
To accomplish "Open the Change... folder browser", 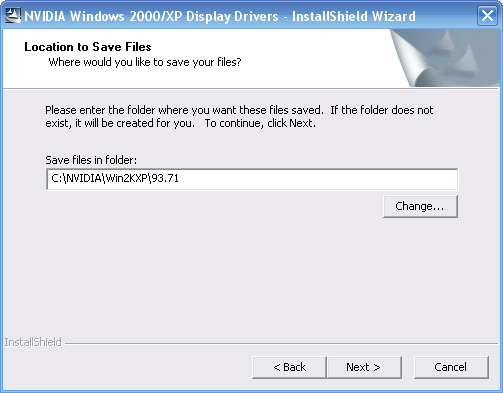I will click(x=420, y=206).
